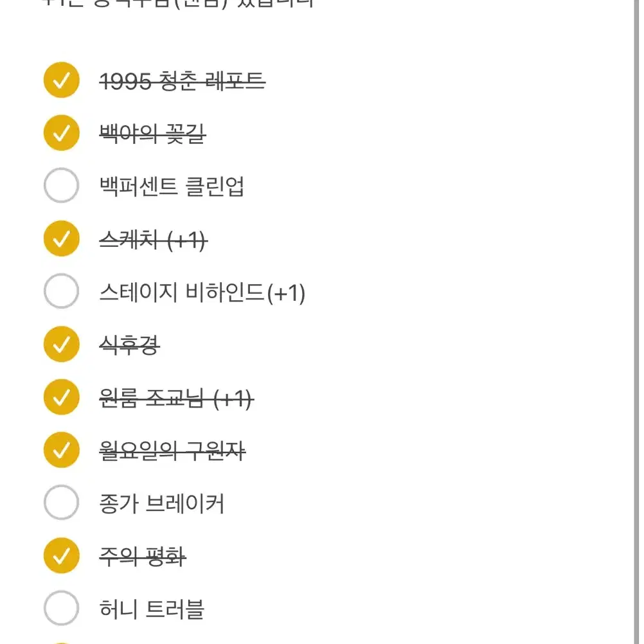Image resolution: width=644 pixels, height=644 pixels.
Task: Uncheck the 백아의 꽃길 checkbox
Action: click(x=61, y=134)
